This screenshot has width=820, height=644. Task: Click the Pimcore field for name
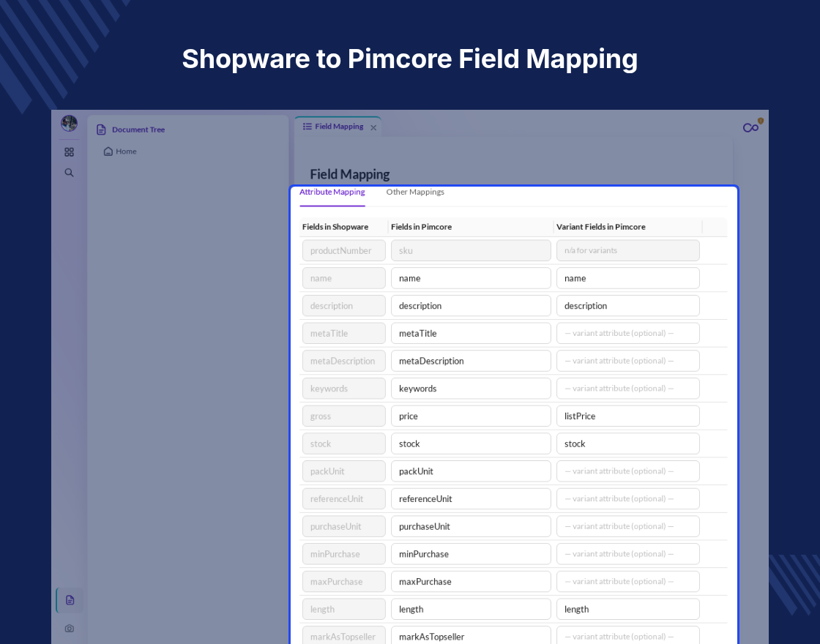point(471,278)
